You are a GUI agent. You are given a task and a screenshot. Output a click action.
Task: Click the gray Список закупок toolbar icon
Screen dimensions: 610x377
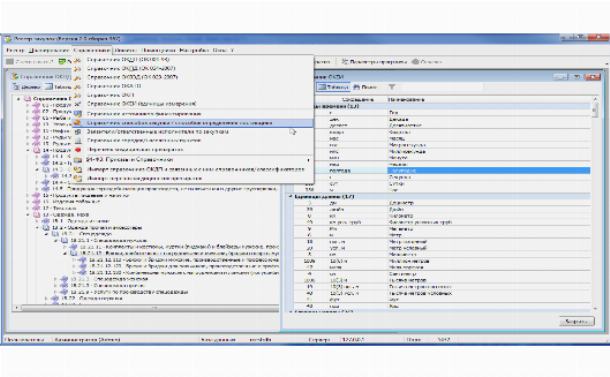click(10, 61)
